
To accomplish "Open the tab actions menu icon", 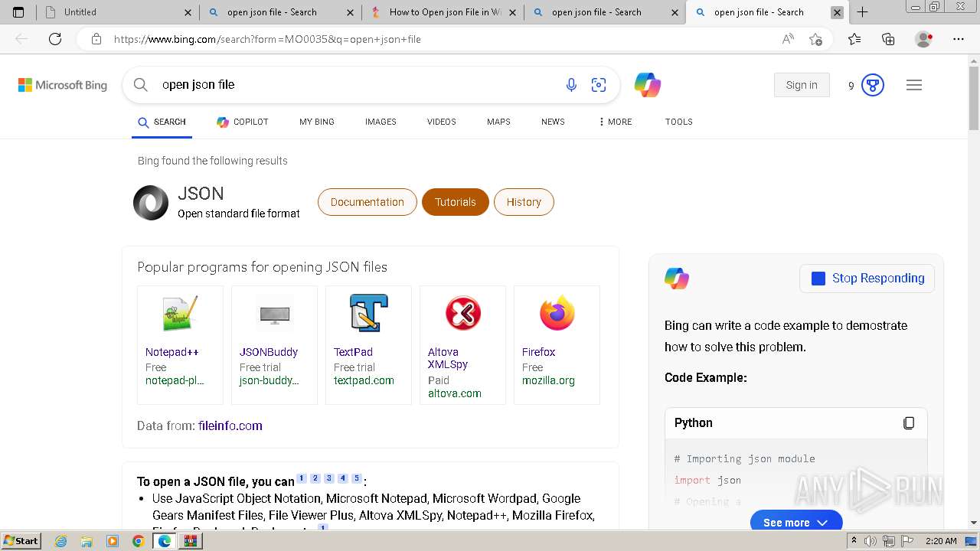I will point(18,12).
